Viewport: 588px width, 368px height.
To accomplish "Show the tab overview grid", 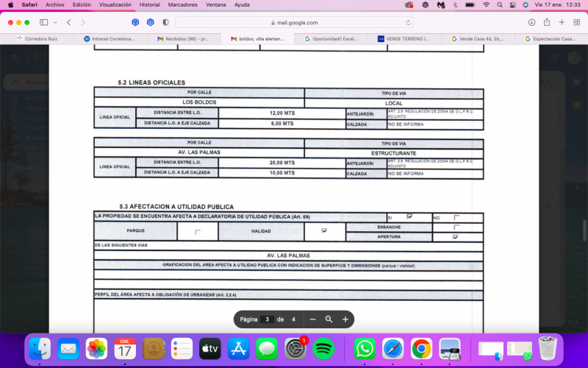I will click(x=577, y=23).
